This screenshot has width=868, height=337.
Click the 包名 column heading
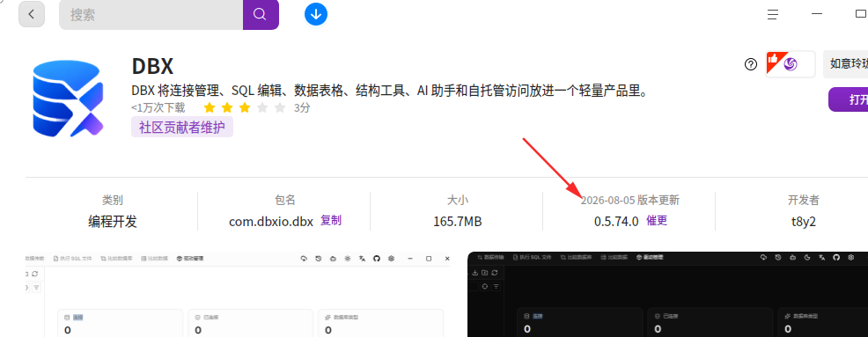[285, 201]
